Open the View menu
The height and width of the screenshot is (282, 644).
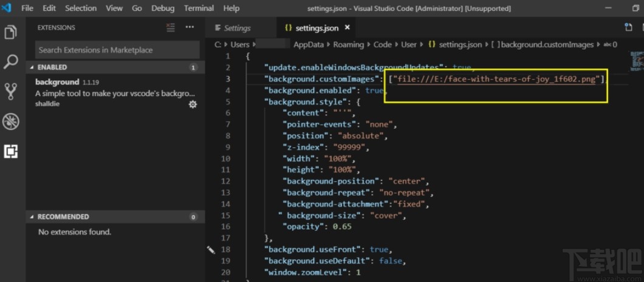click(x=114, y=9)
